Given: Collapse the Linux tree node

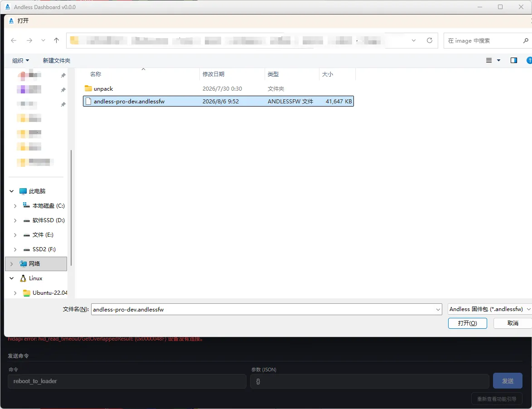Looking at the screenshot, I should pos(11,278).
